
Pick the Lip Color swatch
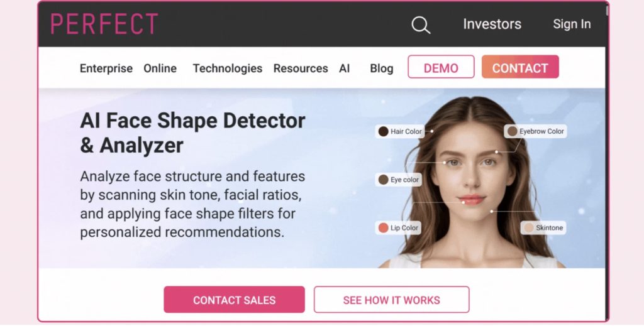click(383, 228)
